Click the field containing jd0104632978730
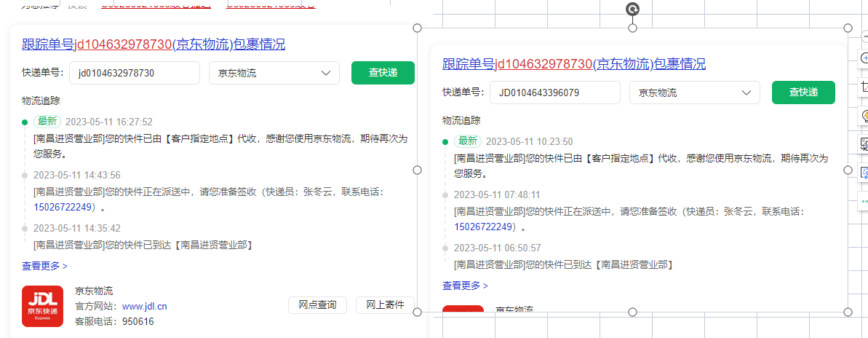Image resolution: width=868 pixels, height=338 pixels. (135, 73)
